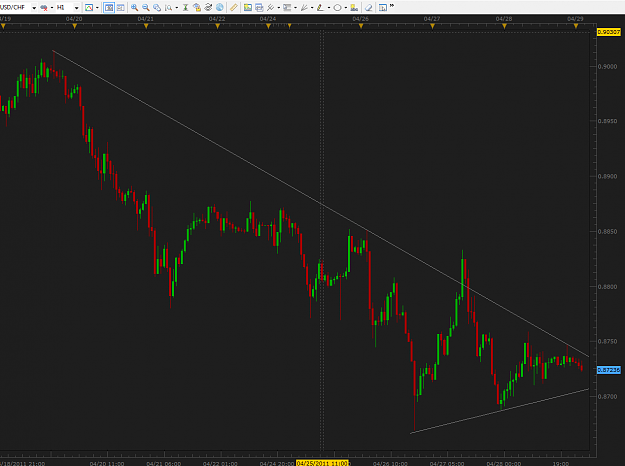625x466 pixels.
Task: Click the lock chart icon
Action: click(197, 8)
